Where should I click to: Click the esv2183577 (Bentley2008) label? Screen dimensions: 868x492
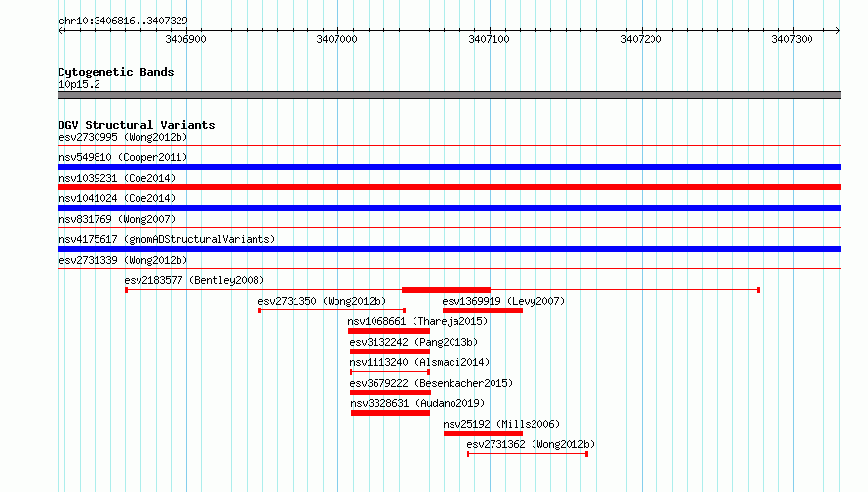pos(194,280)
